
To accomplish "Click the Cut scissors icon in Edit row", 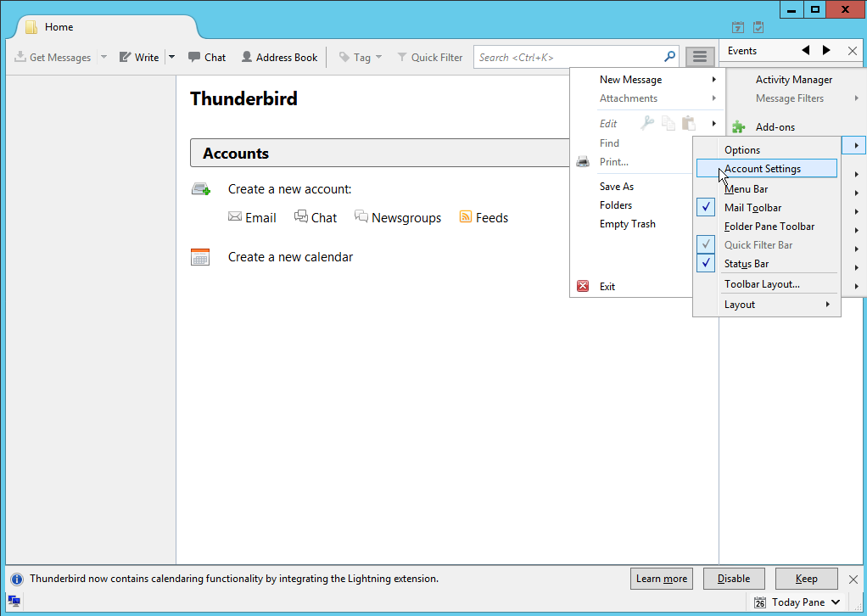I will 647,123.
